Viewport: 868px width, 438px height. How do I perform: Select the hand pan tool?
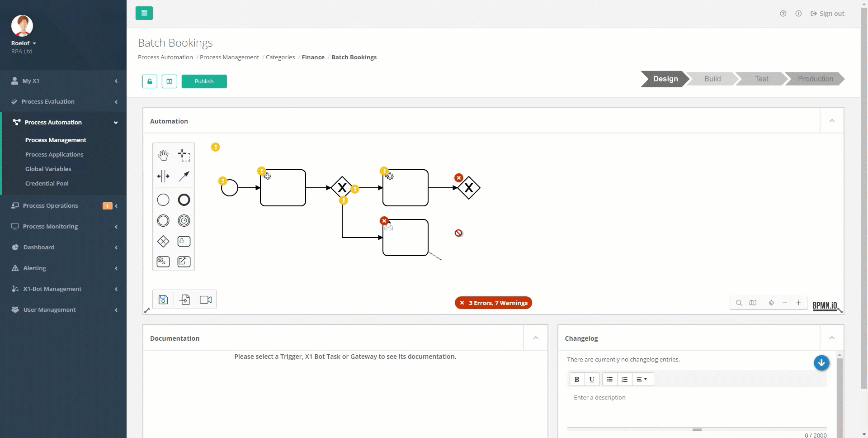(x=163, y=155)
